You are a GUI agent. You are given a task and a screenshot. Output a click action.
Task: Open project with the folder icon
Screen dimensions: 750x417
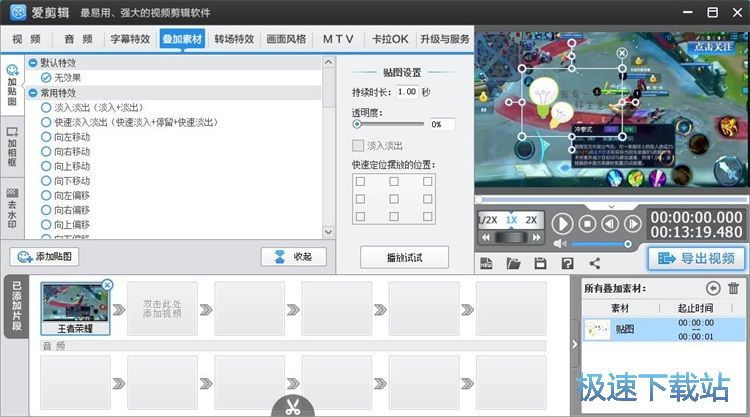tap(513, 263)
